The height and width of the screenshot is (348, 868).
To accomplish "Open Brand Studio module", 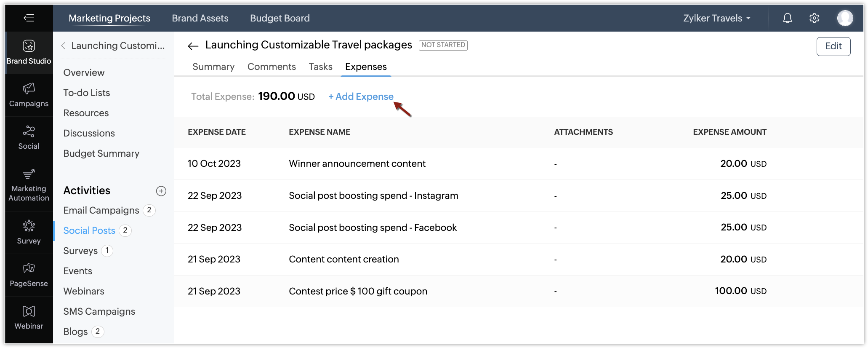I will (x=29, y=52).
